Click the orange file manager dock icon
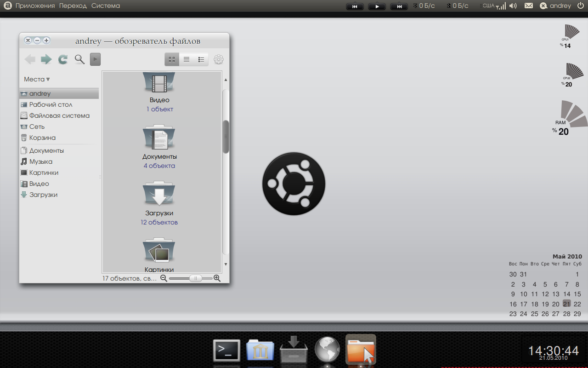Viewport: 588px width, 368px height. (361, 350)
